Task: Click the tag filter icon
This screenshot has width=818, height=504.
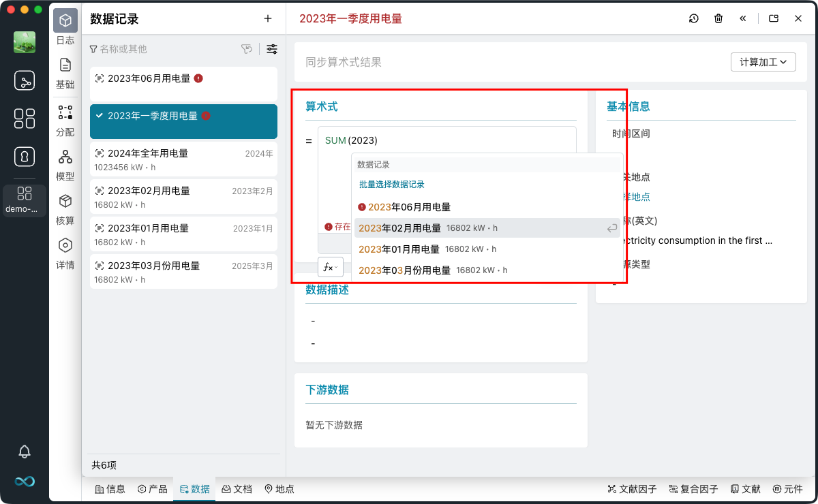Action: [x=247, y=49]
